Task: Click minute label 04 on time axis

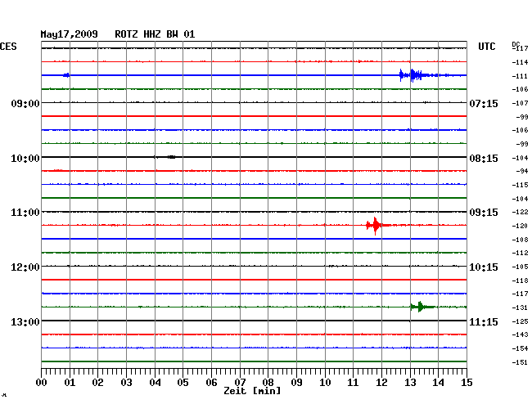Action: 155,383
